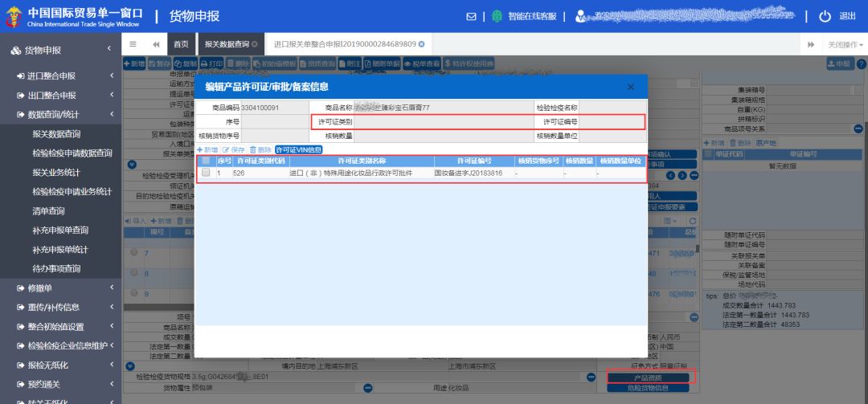
Task: Click the 产品资质 button
Action: 649,378
